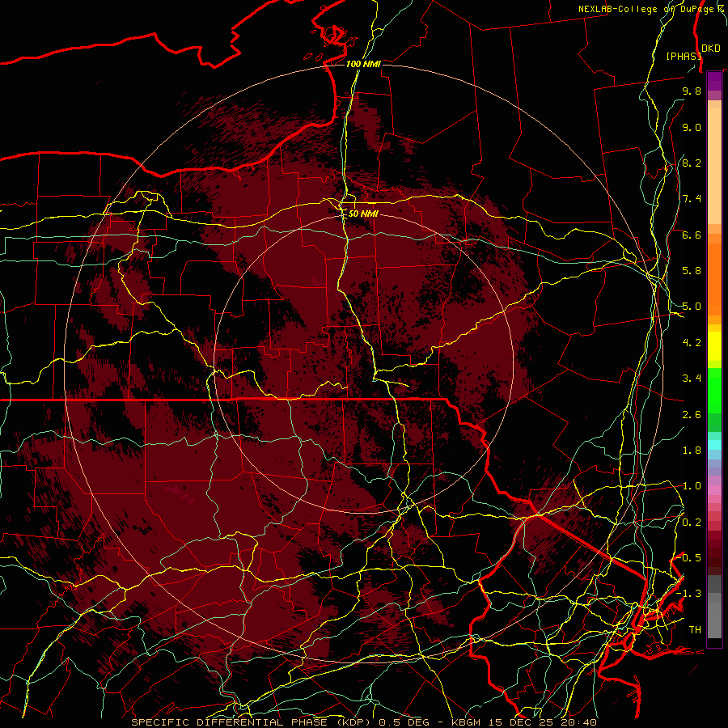Image resolution: width=728 pixels, height=728 pixels.
Task: Click the [PHAS] unit label
Action: point(684,56)
